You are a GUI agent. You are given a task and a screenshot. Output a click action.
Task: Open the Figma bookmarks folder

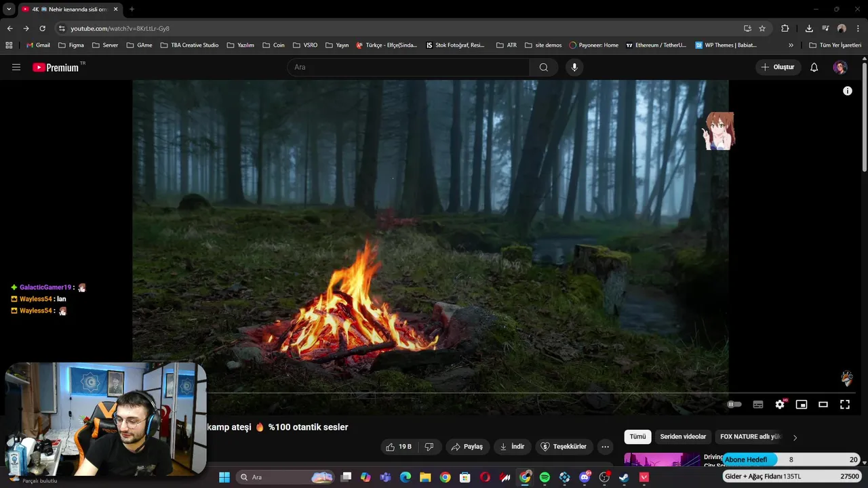pos(71,45)
